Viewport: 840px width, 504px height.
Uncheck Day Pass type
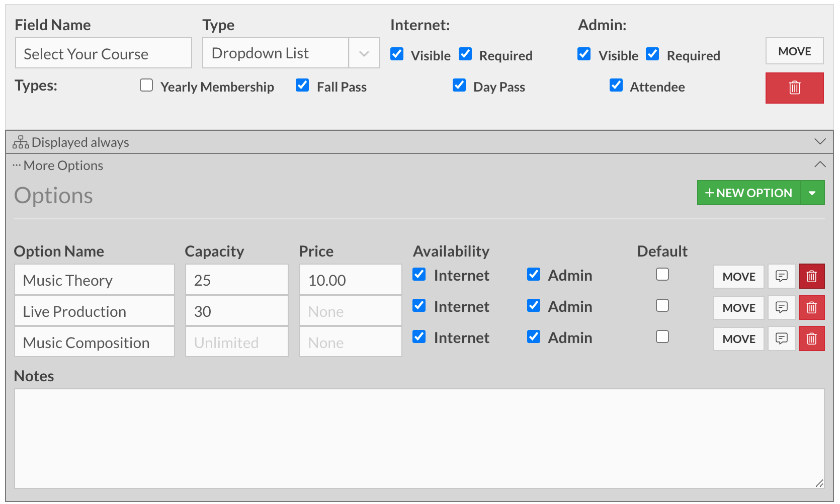459,85
